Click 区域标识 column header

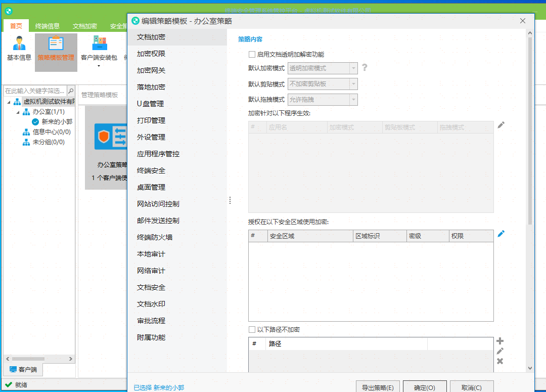click(x=380, y=236)
